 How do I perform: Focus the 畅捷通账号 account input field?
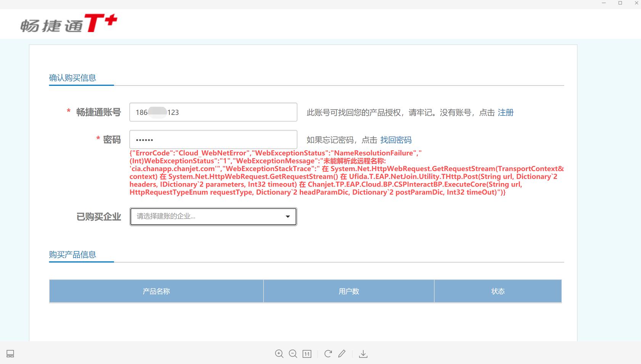pyautogui.click(x=213, y=112)
